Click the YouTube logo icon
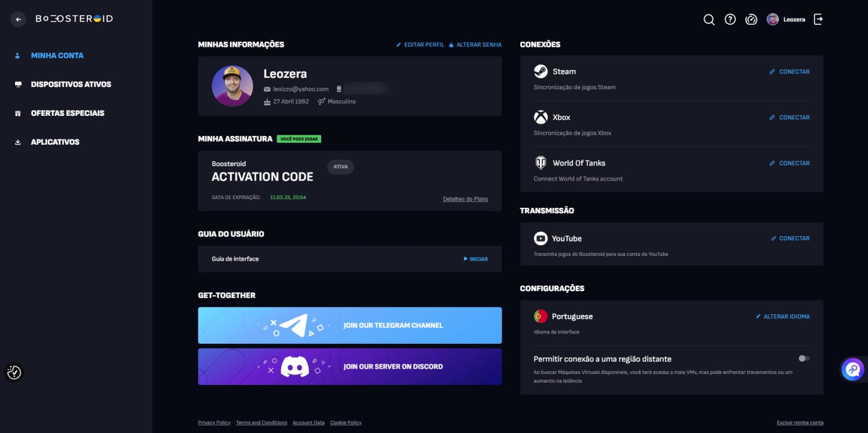 (x=540, y=238)
